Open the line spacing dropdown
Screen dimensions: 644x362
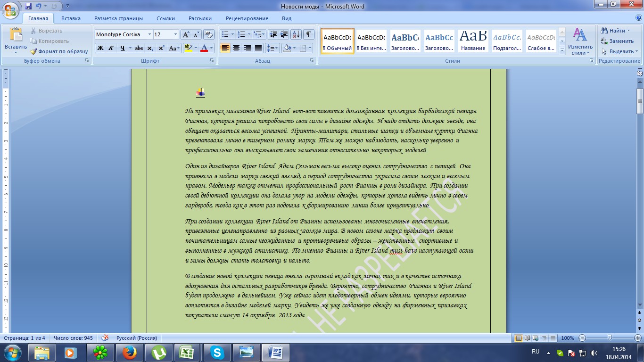[x=272, y=48]
